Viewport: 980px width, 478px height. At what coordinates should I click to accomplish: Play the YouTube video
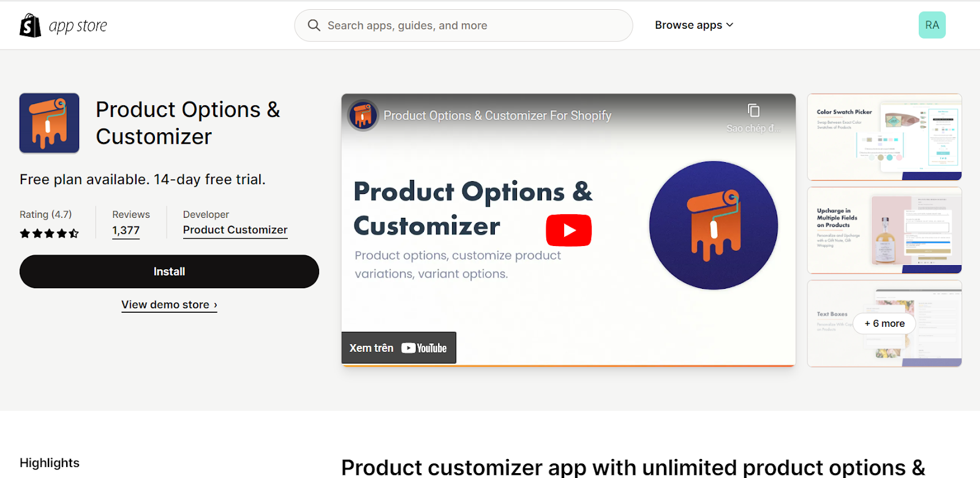tap(568, 230)
